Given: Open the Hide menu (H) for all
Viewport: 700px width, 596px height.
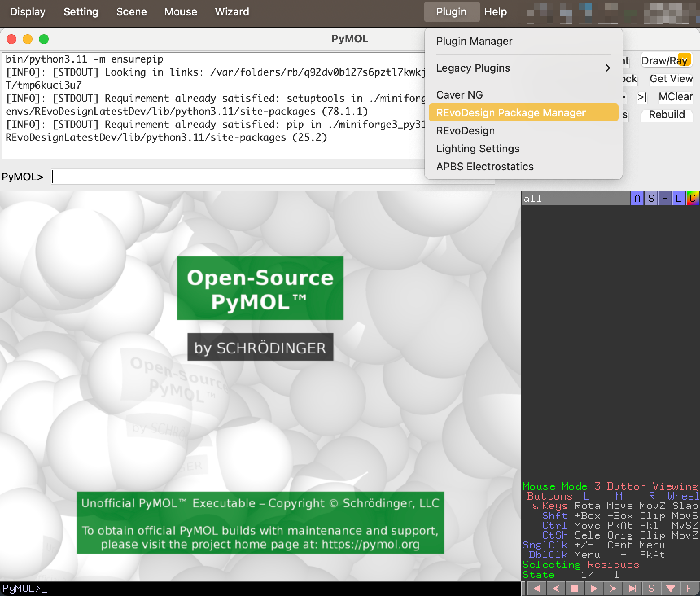Looking at the screenshot, I should (x=665, y=198).
